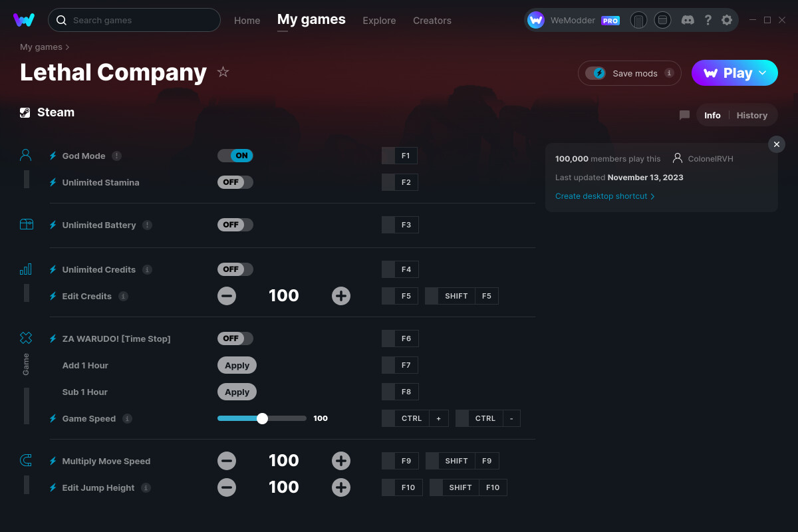
Task: Select the inventory chest category icon
Action: pyautogui.click(x=26, y=225)
